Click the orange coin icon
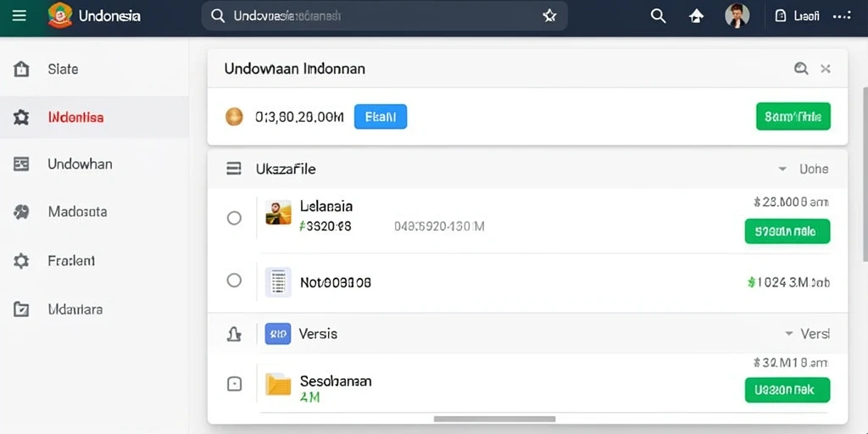This screenshot has height=434, width=868. point(234,117)
